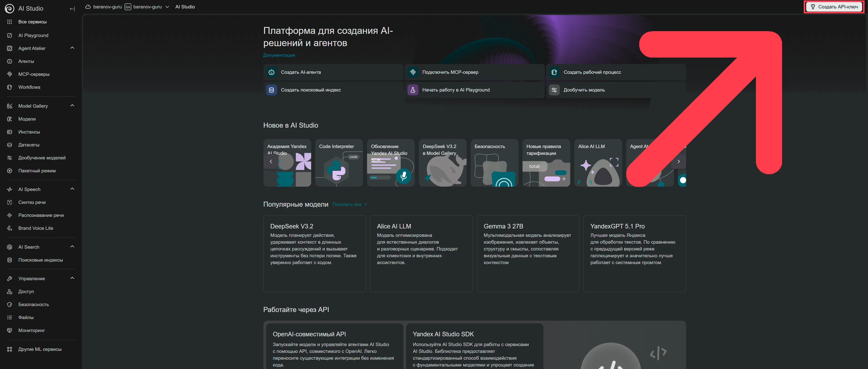Click the Распознавание речи waveform icon
The image size is (868, 369).
pyautogui.click(x=10, y=215)
